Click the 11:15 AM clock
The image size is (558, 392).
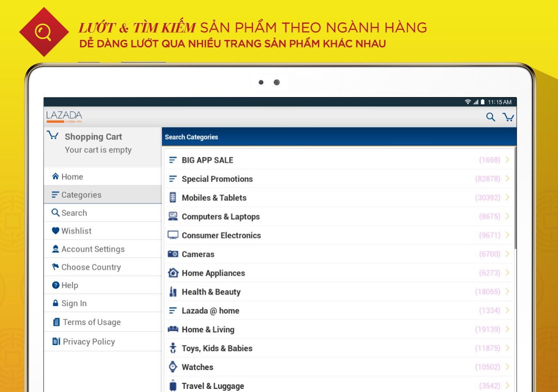[x=500, y=102]
